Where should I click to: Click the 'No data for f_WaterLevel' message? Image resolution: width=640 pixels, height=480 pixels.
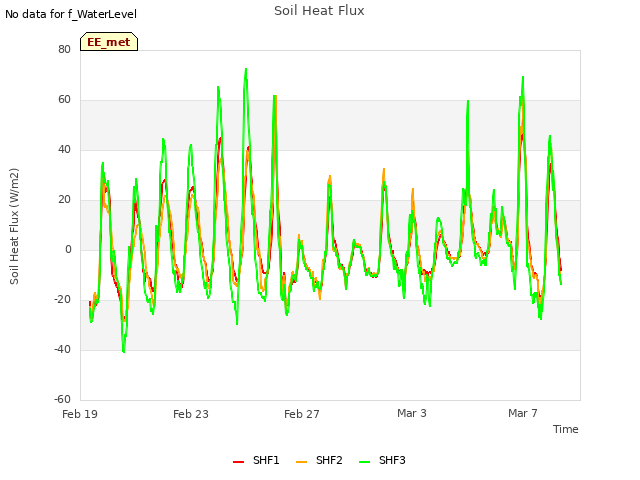71,14
